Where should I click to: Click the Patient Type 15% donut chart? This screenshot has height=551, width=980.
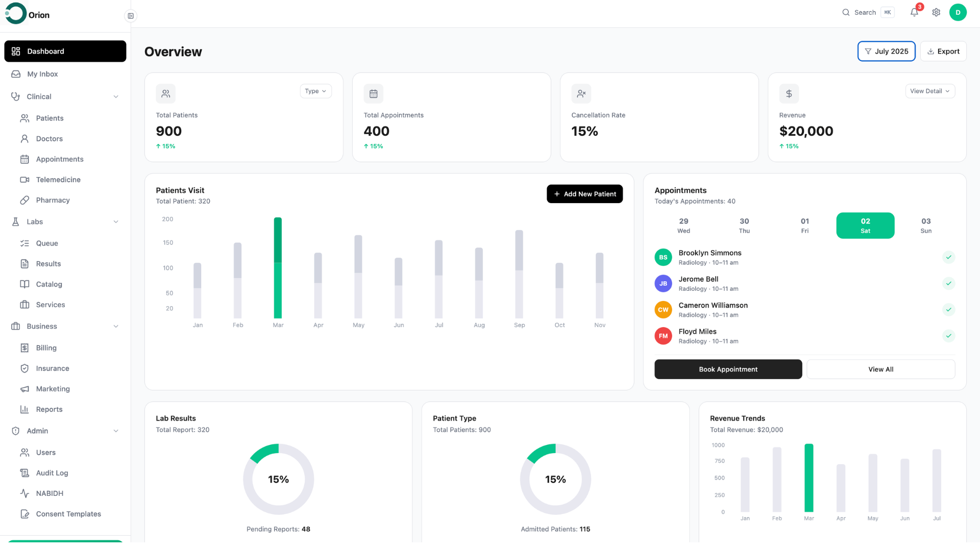tap(555, 479)
